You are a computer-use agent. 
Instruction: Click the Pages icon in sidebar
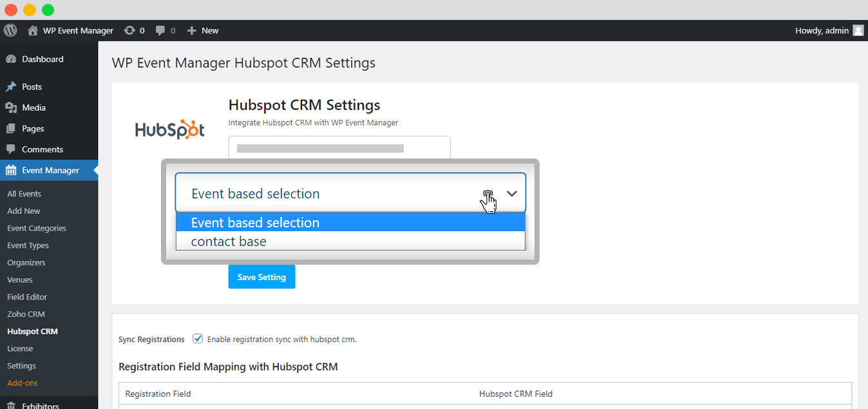pos(11,128)
